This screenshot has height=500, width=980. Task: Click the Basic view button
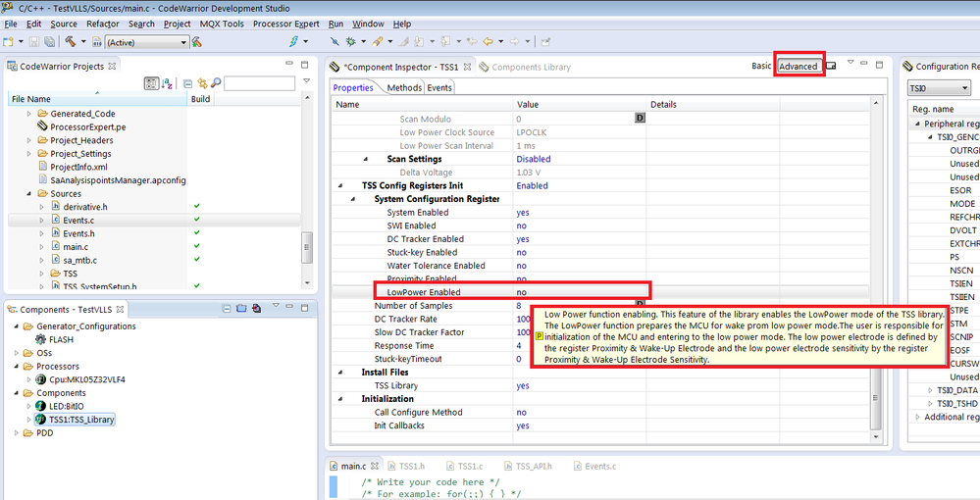(761, 66)
